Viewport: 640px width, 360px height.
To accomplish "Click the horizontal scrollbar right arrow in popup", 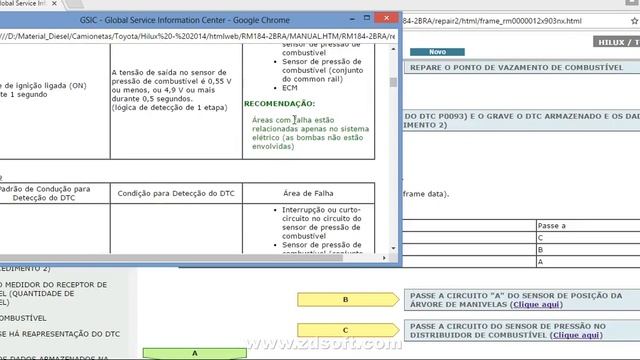I will point(384,258).
